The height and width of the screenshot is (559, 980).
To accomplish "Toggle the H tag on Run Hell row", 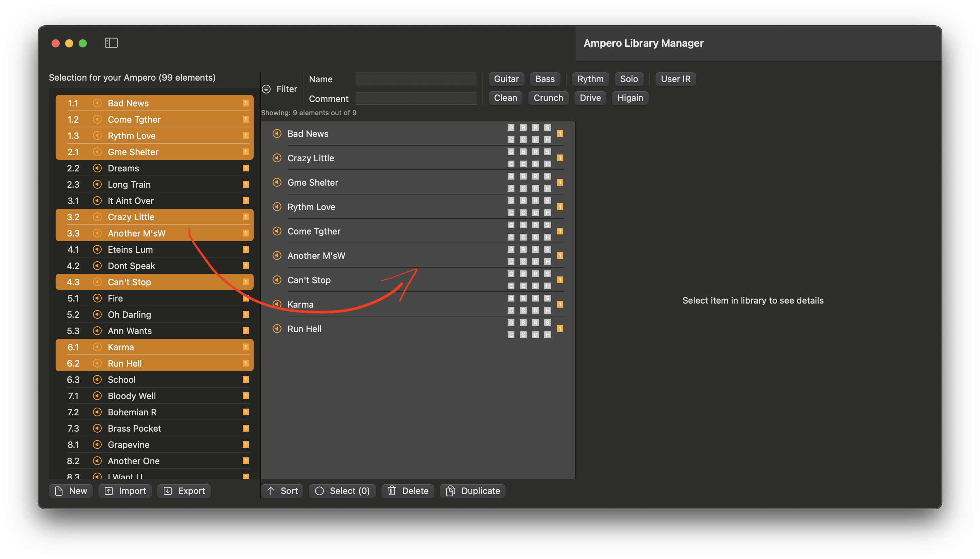I will [547, 335].
